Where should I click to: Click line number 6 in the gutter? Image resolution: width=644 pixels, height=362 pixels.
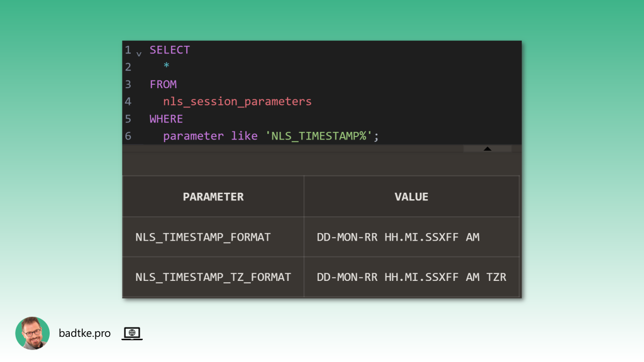[128, 136]
